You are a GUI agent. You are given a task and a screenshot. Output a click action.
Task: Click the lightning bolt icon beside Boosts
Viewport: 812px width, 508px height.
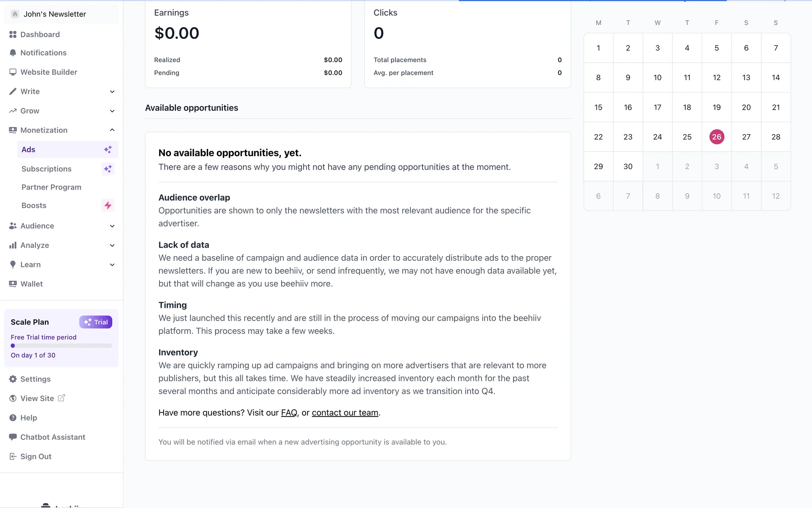click(108, 205)
